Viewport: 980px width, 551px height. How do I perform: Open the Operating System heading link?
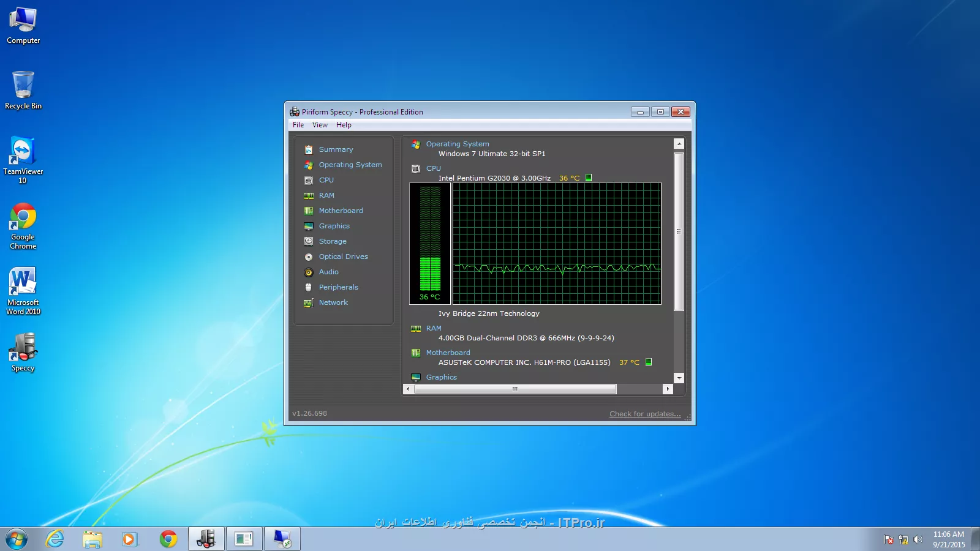point(458,144)
